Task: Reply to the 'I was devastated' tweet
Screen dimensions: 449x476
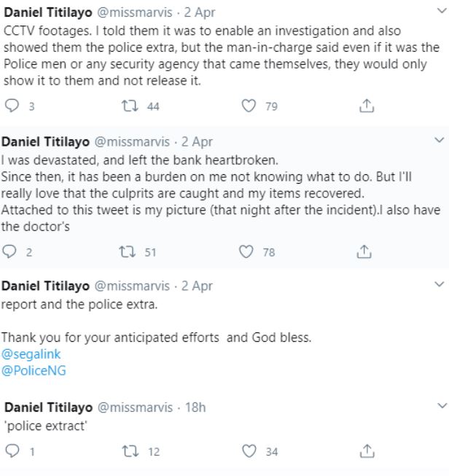Action: click(11, 252)
